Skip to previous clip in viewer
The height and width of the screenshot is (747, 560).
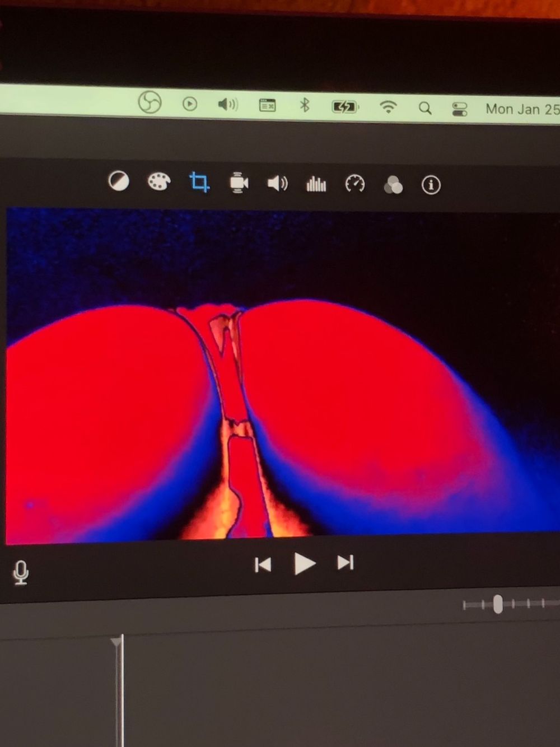coord(263,564)
